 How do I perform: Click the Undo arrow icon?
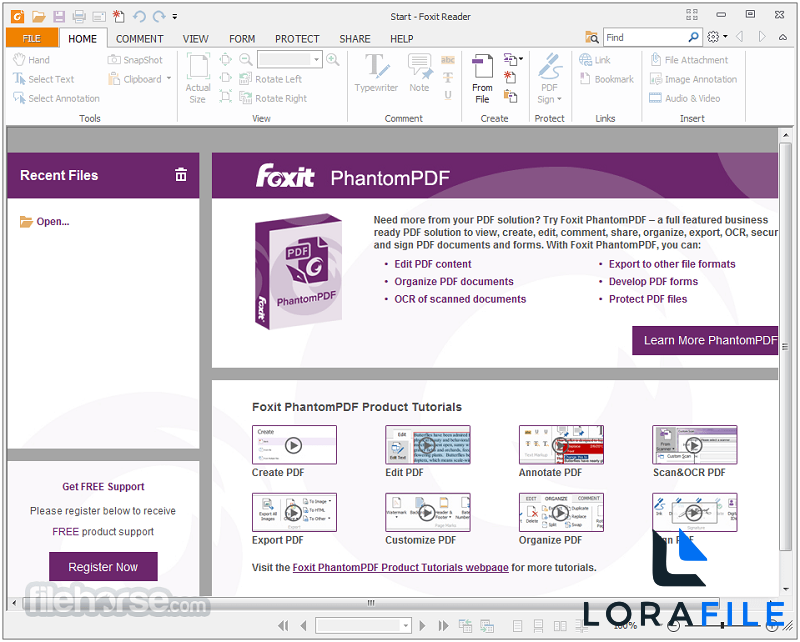click(139, 16)
